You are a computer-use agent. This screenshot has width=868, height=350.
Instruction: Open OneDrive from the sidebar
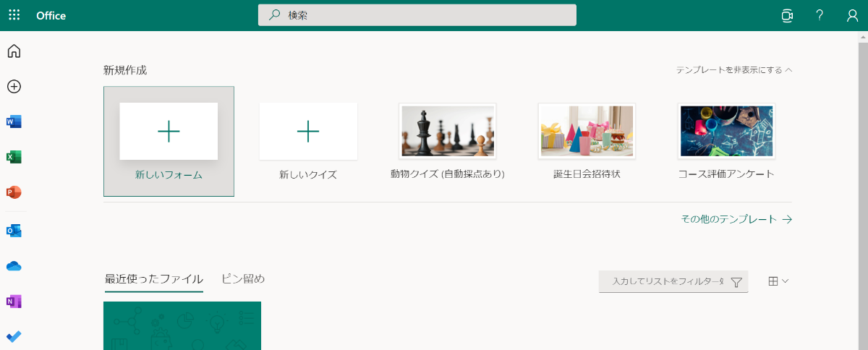pyautogui.click(x=14, y=266)
